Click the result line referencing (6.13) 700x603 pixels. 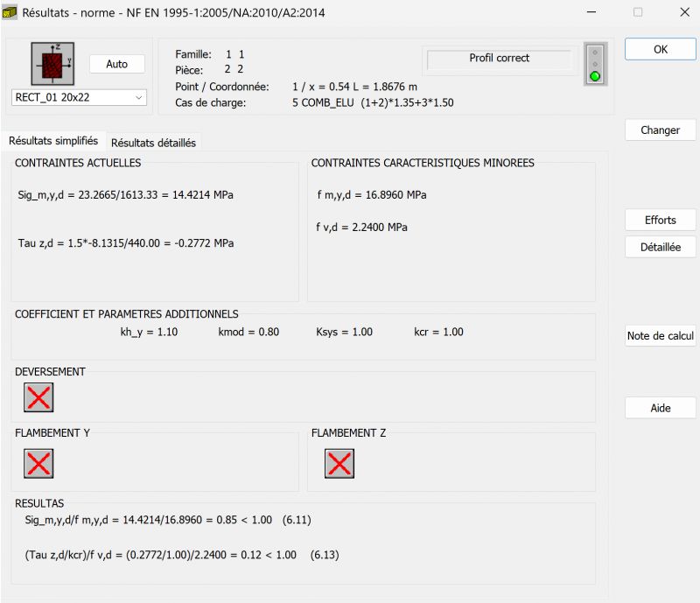[x=182, y=555]
